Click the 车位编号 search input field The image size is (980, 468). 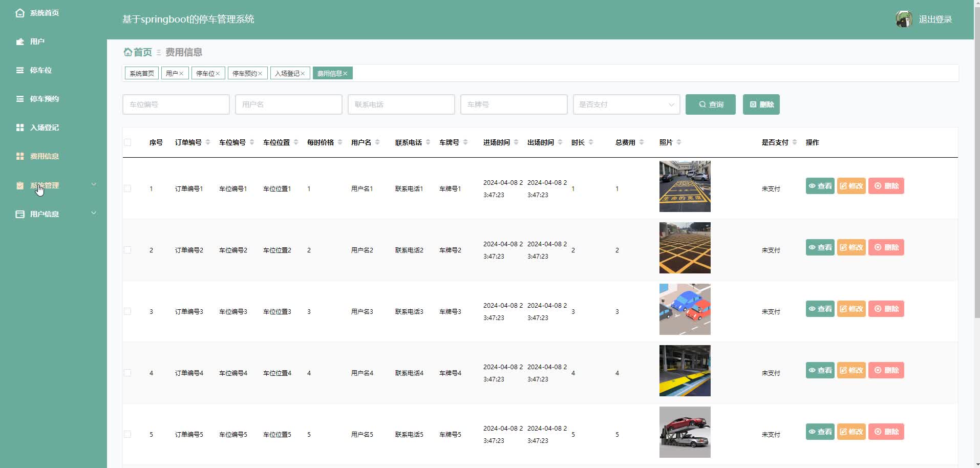176,104
